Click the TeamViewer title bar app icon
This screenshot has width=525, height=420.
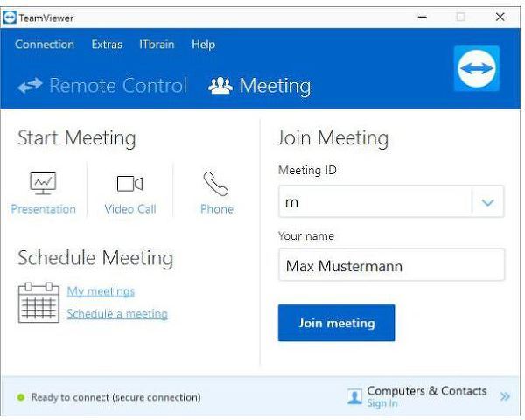click(x=10, y=17)
